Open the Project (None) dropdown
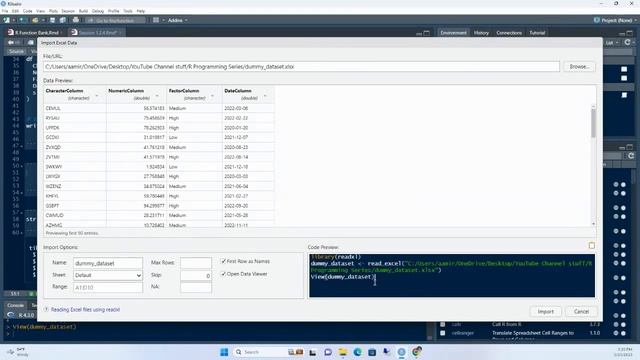The height and width of the screenshot is (360, 640). click(615, 20)
